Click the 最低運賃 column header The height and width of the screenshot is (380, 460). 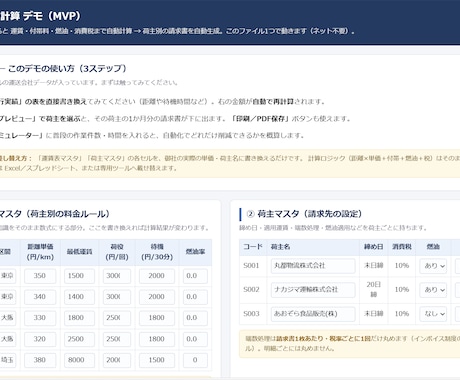pyautogui.click(x=79, y=252)
